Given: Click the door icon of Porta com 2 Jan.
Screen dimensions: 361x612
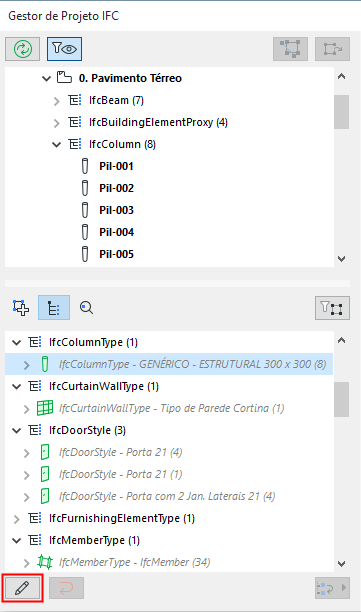Looking at the screenshot, I should pos(45,496).
